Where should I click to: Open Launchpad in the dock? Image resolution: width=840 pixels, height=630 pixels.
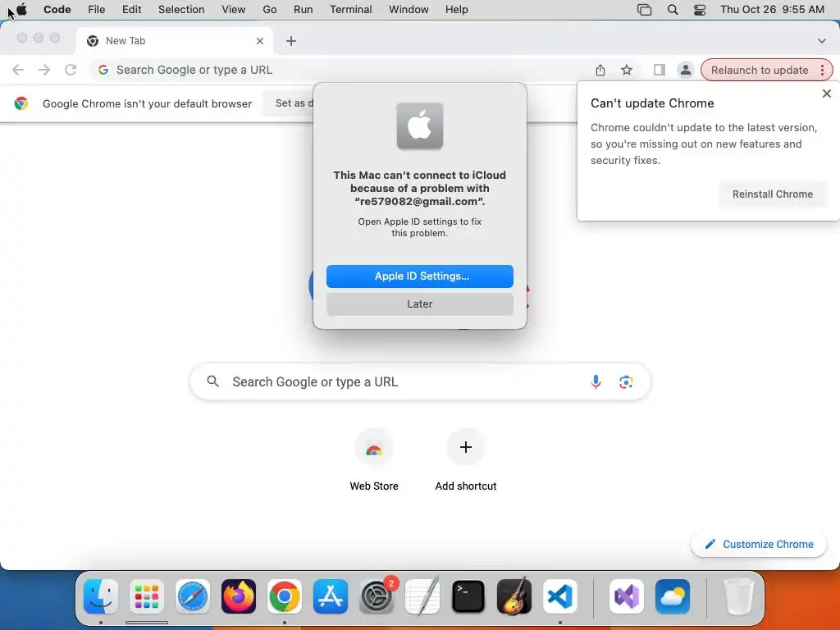coord(147,596)
